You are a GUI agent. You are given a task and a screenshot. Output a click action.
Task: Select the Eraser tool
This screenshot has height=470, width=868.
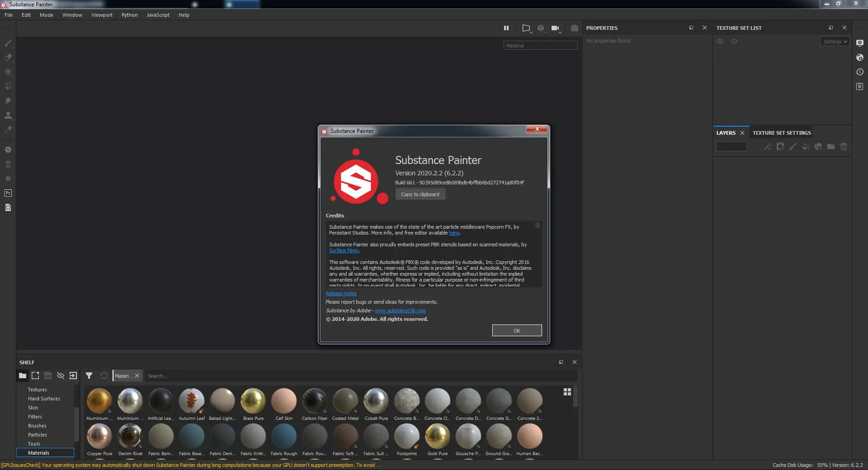point(8,56)
